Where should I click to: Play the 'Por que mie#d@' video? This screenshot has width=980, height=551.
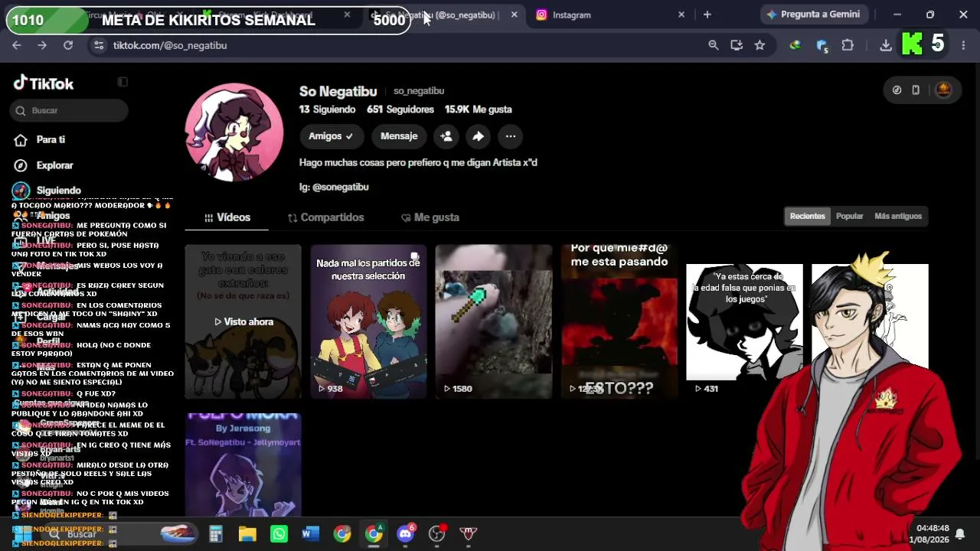(619, 321)
